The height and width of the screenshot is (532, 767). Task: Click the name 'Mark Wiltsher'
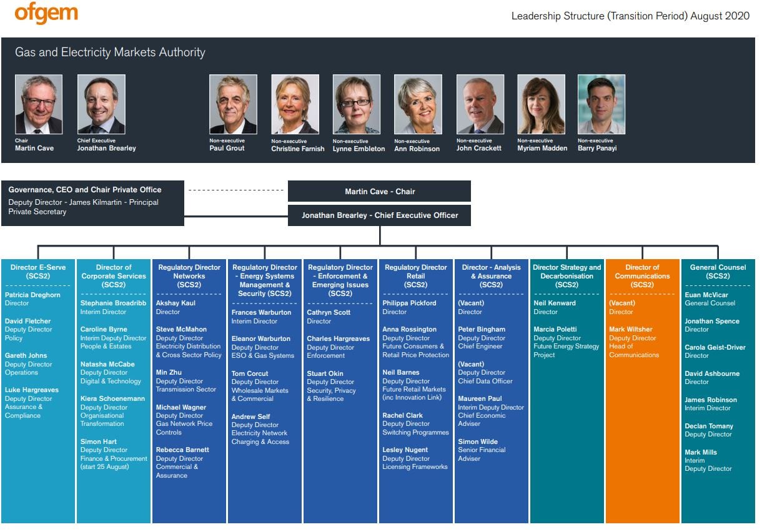point(631,330)
